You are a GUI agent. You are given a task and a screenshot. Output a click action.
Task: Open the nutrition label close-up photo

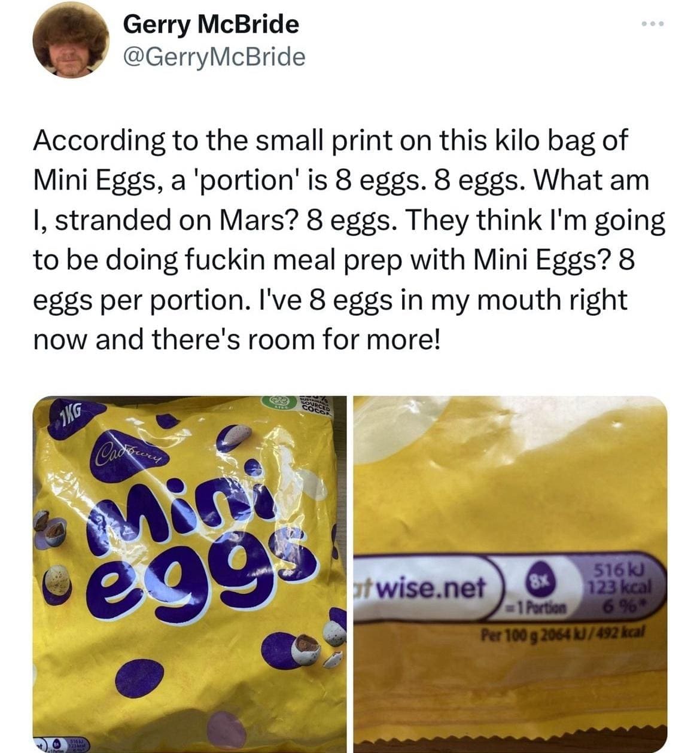tap(510, 573)
